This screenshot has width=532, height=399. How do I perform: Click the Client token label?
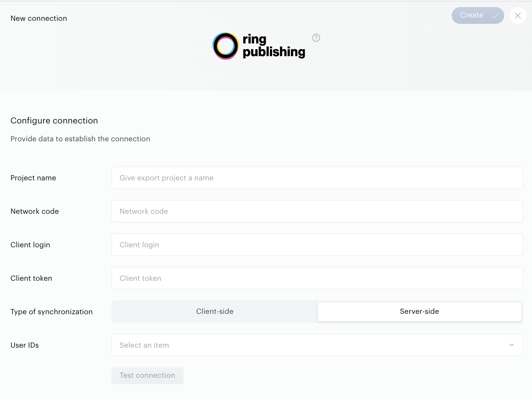(x=31, y=278)
